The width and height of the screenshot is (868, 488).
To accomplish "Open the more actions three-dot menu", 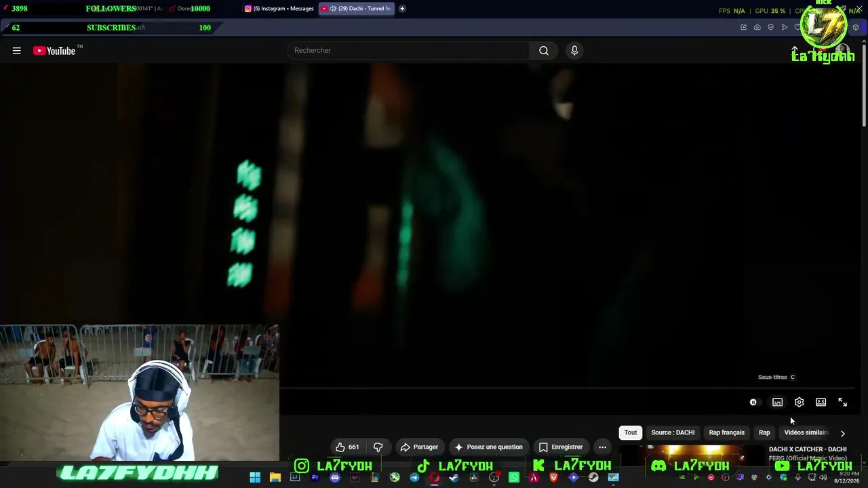I will click(x=602, y=447).
